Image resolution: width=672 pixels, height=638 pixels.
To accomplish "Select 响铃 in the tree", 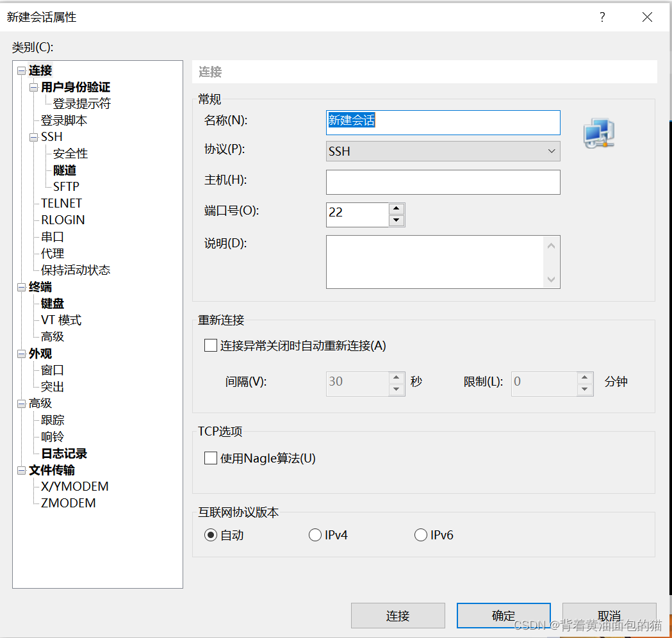I will point(53,437).
